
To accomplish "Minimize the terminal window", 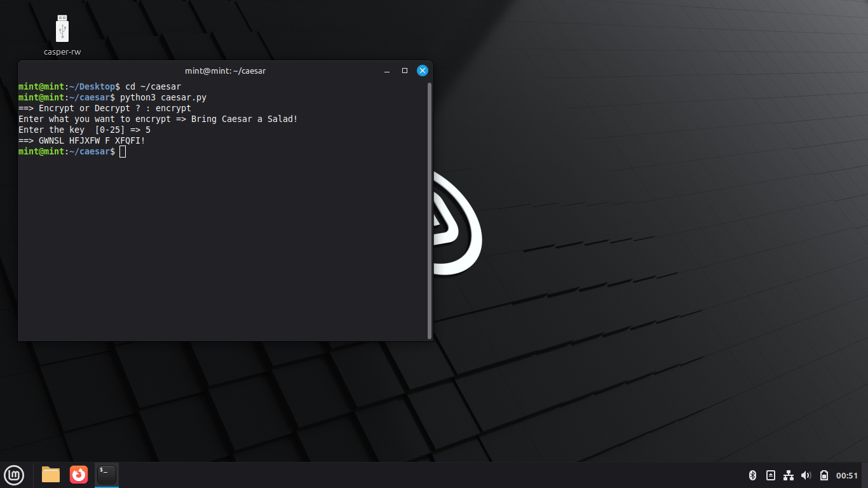I will pos(387,71).
